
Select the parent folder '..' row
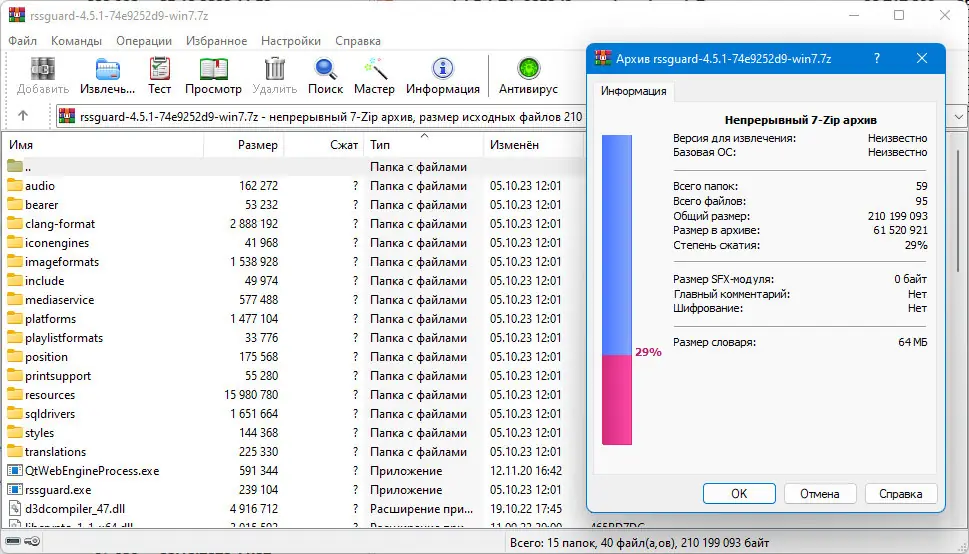292,166
